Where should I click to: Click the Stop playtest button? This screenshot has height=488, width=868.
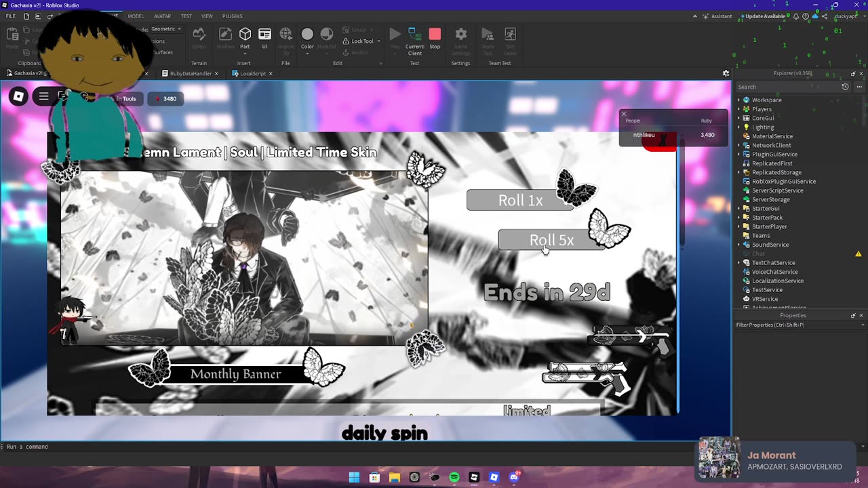pyautogui.click(x=435, y=38)
